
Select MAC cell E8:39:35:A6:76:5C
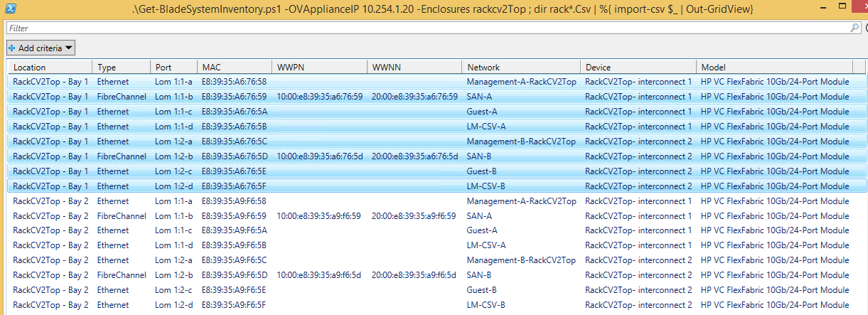[x=235, y=142]
